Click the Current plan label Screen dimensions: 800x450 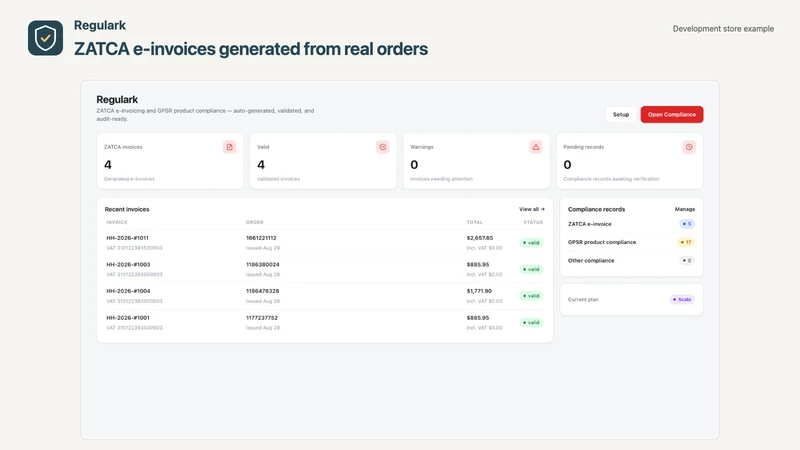point(583,299)
